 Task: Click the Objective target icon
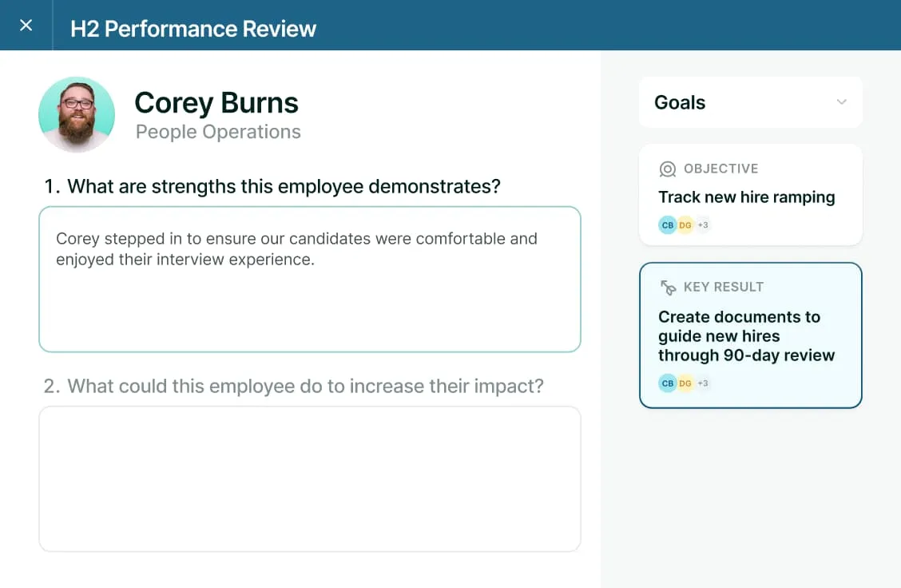click(x=667, y=169)
